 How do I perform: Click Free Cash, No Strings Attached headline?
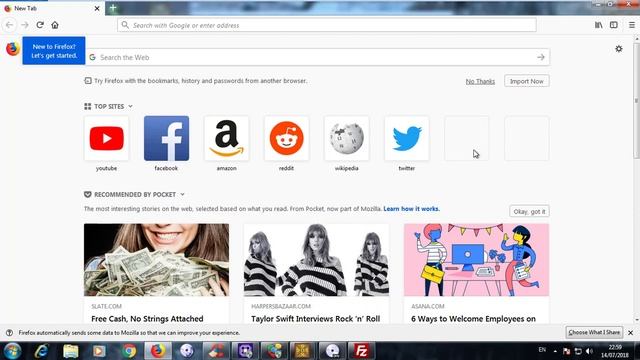147,319
